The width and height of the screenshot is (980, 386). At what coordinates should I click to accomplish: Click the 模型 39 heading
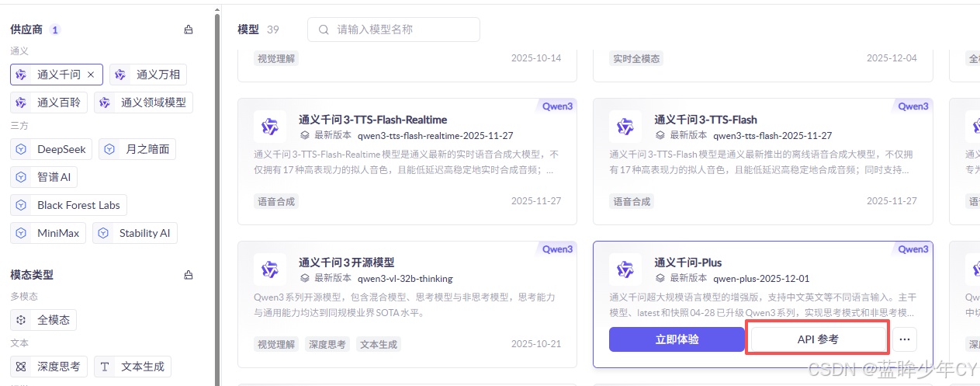258,30
